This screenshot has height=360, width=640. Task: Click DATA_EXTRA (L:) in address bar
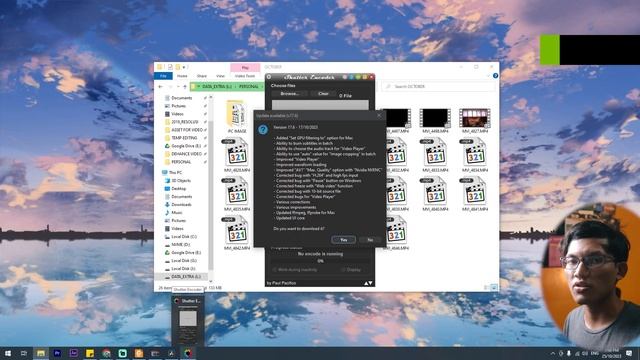tap(217, 87)
